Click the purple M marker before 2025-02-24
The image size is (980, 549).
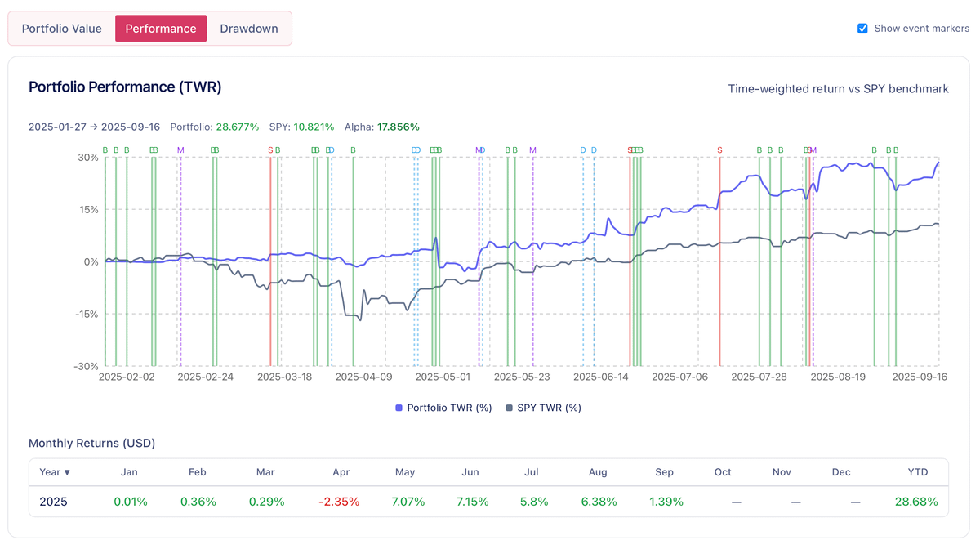pos(180,150)
